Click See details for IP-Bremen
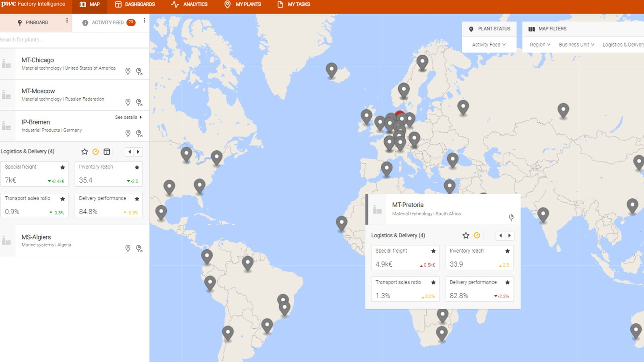The image size is (644, 362). tap(126, 117)
